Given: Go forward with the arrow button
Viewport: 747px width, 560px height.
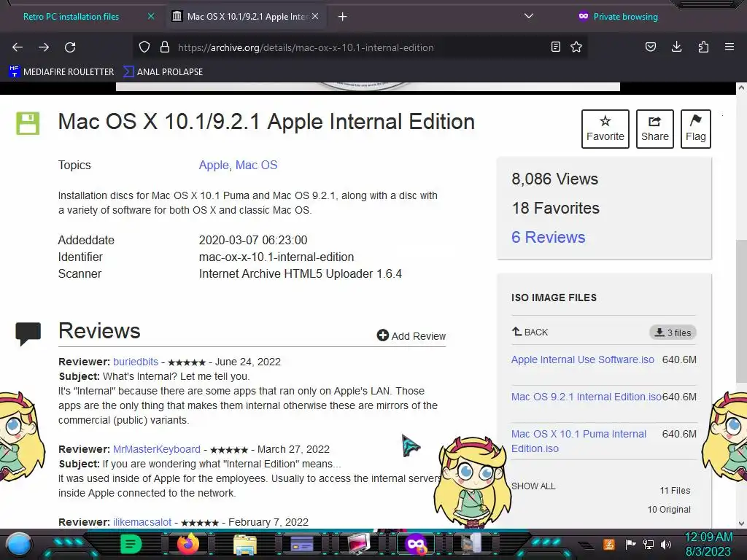Looking at the screenshot, I should 44,47.
